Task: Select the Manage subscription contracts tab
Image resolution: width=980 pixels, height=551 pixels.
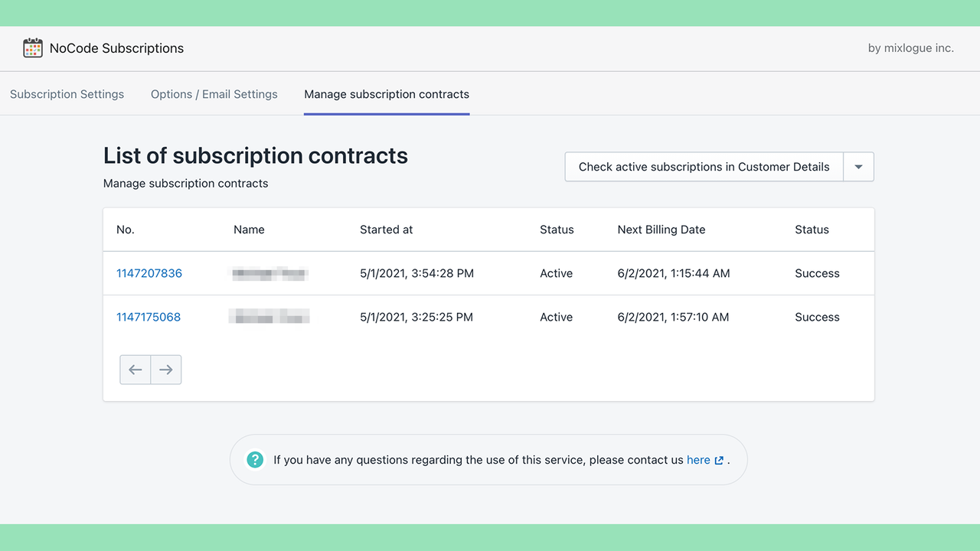Action: tap(386, 93)
